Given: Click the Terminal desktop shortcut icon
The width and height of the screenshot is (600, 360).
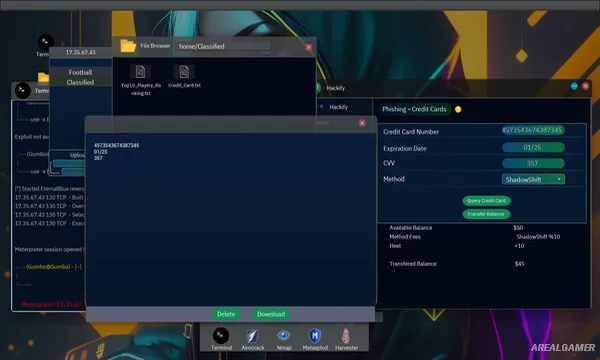Looking at the screenshot, I should point(46,42).
